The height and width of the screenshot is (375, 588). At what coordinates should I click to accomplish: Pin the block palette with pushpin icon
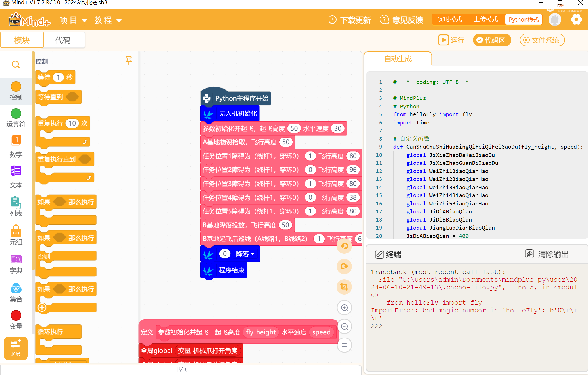tap(129, 60)
